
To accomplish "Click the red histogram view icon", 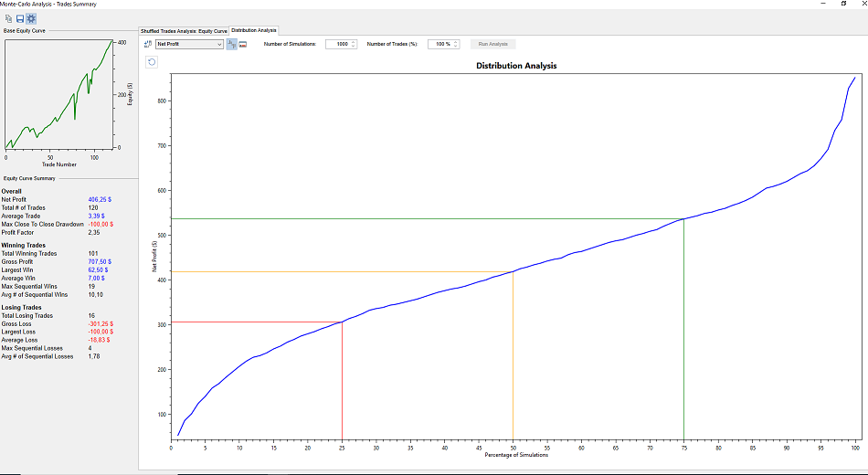I will [244, 44].
